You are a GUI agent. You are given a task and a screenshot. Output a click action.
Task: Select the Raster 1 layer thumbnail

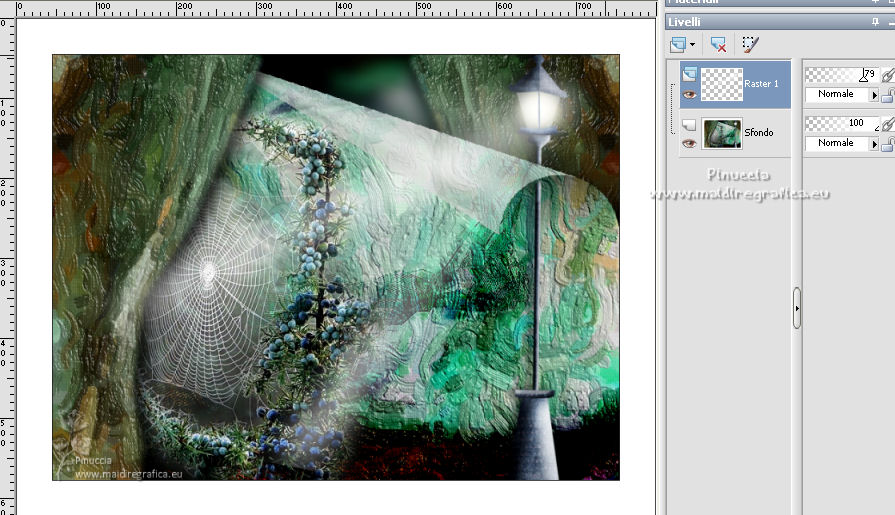point(721,85)
